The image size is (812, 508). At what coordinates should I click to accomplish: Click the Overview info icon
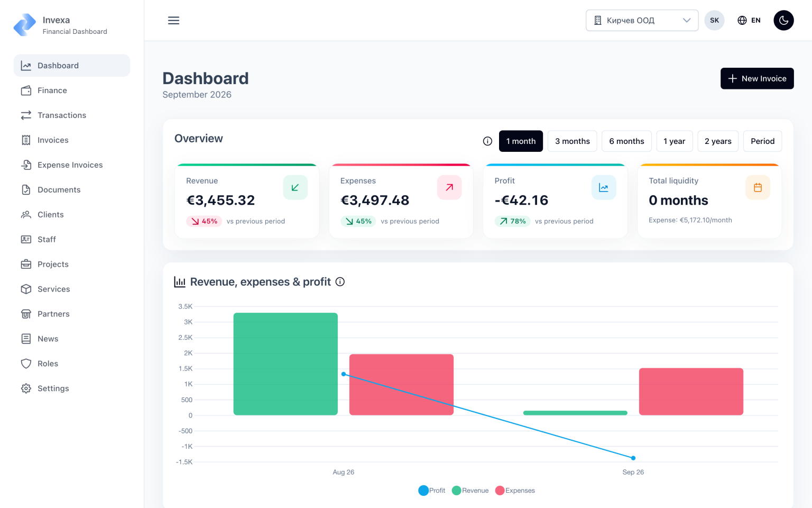tap(487, 141)
